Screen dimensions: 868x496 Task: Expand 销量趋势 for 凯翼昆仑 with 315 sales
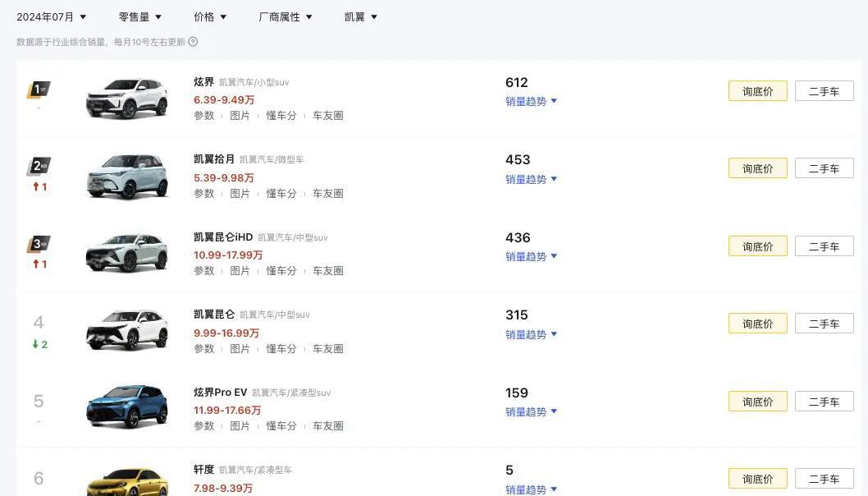click(531, 335)
